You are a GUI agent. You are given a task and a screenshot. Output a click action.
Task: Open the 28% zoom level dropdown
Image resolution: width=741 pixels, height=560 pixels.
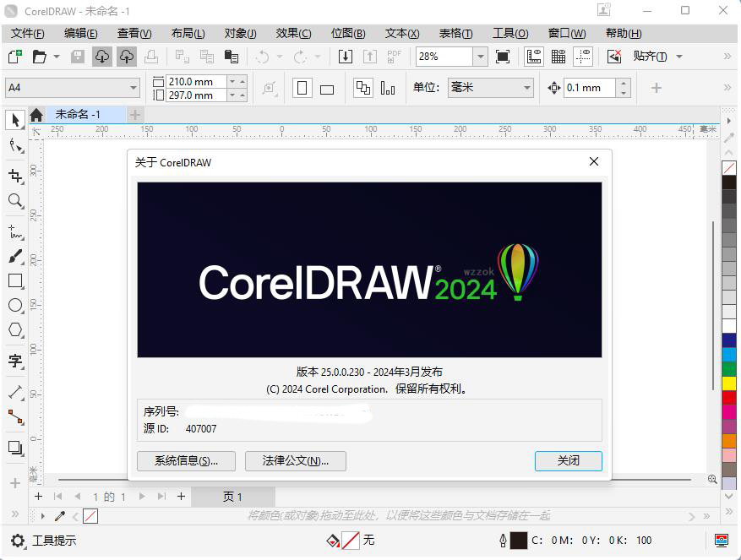point(480,57)
